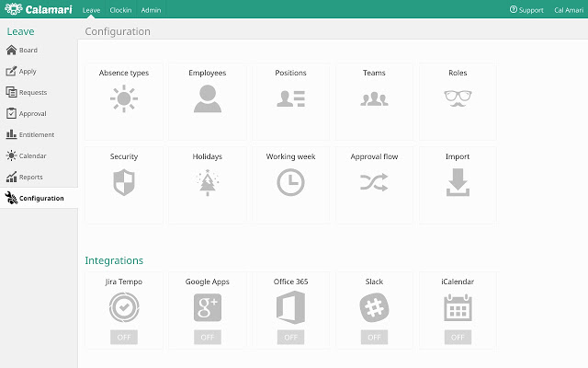Click the Jira Tempo tile title

pos(124,282)
